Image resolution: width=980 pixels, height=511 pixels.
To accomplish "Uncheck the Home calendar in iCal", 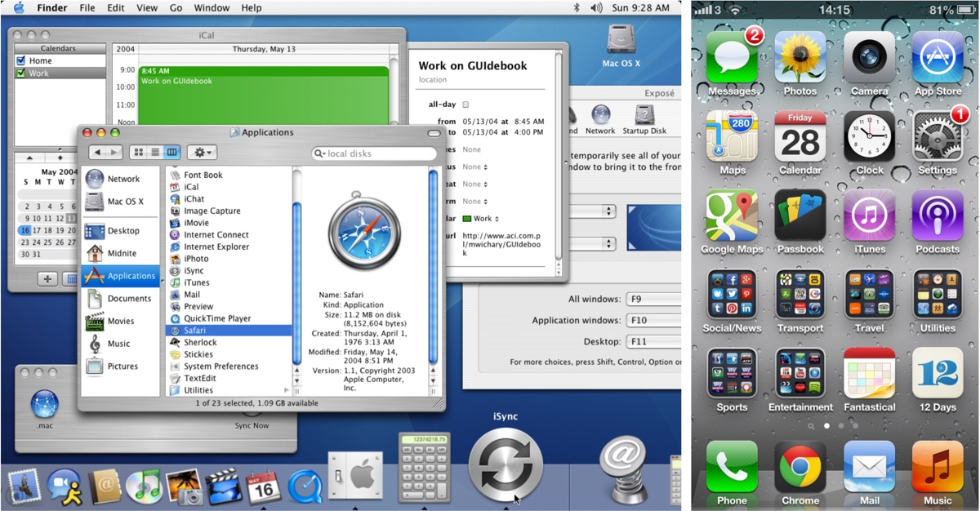I will click(x=21, y=60).
